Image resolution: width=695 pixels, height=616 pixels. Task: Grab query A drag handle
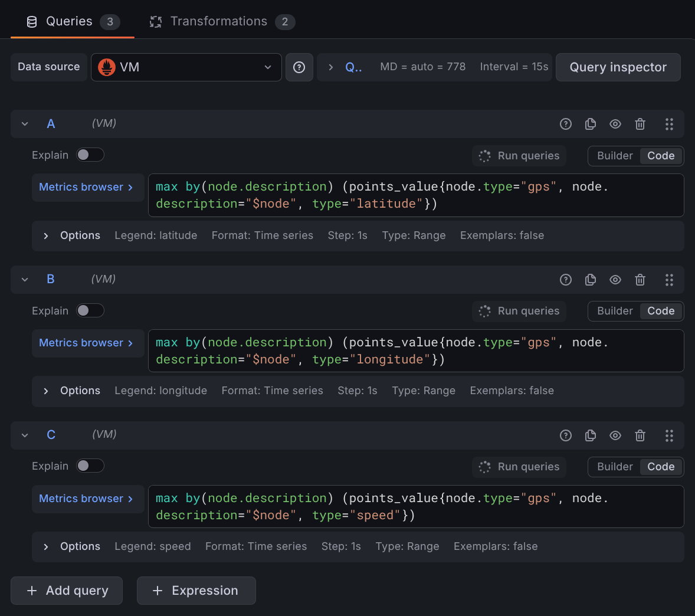669,124
